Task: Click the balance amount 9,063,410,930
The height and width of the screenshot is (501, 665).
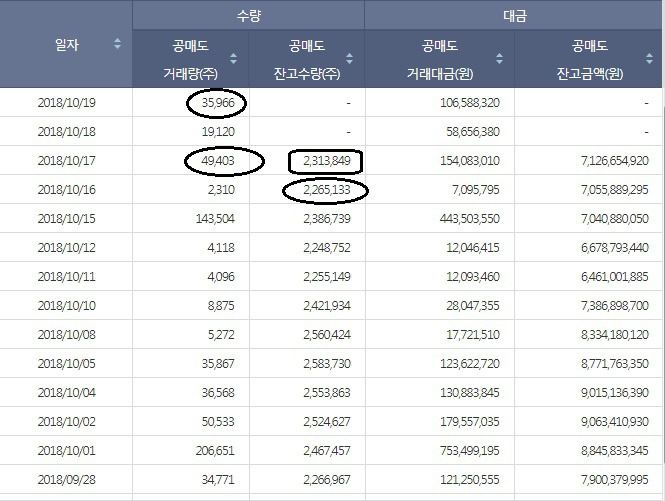Action: (x=615, y=422)
